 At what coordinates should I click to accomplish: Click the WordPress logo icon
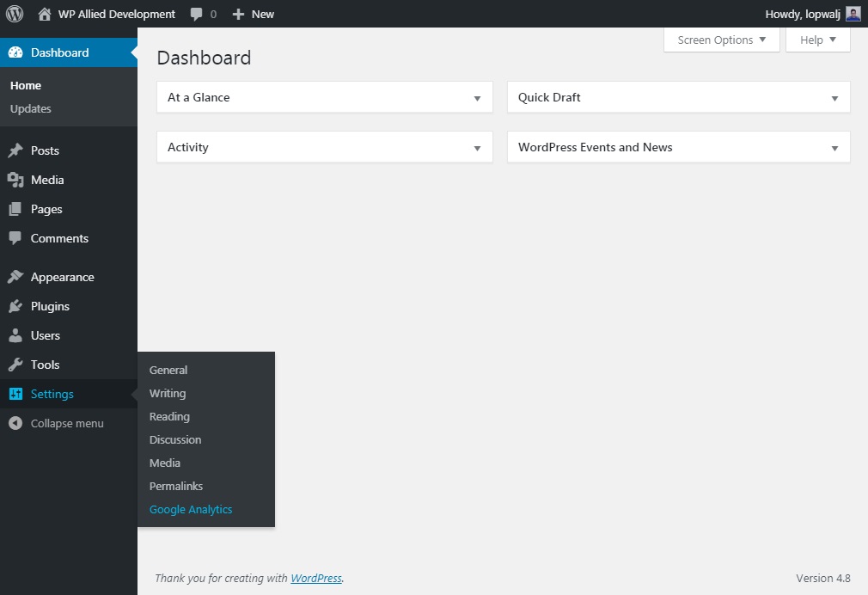pyautogui.click(x=15, y=14)
